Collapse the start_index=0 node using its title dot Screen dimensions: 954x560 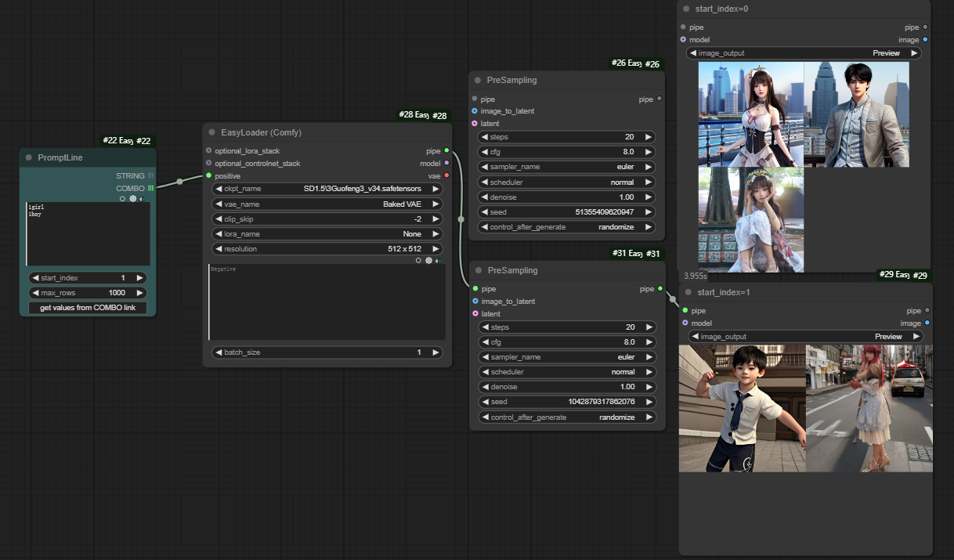point(688,9)
